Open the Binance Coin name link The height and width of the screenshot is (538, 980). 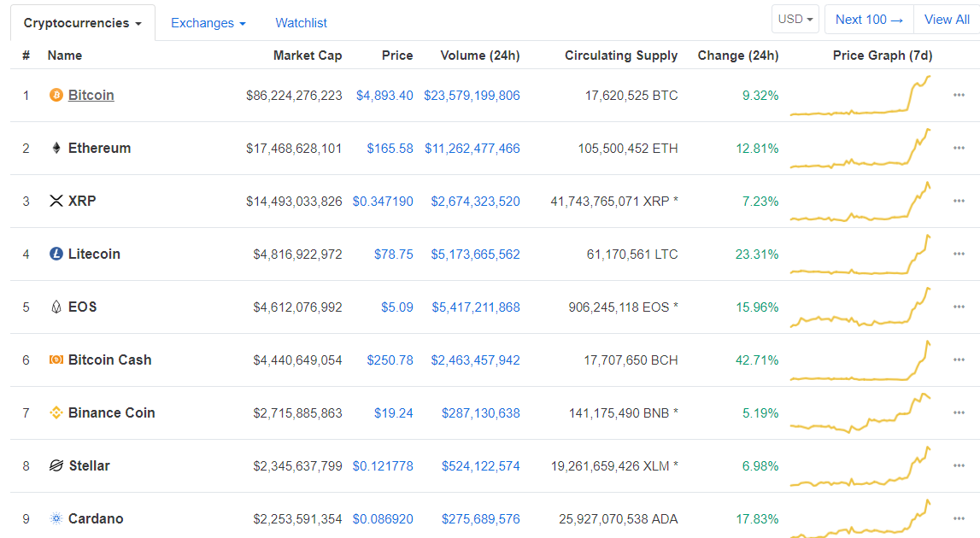click(x=112, y=413)
